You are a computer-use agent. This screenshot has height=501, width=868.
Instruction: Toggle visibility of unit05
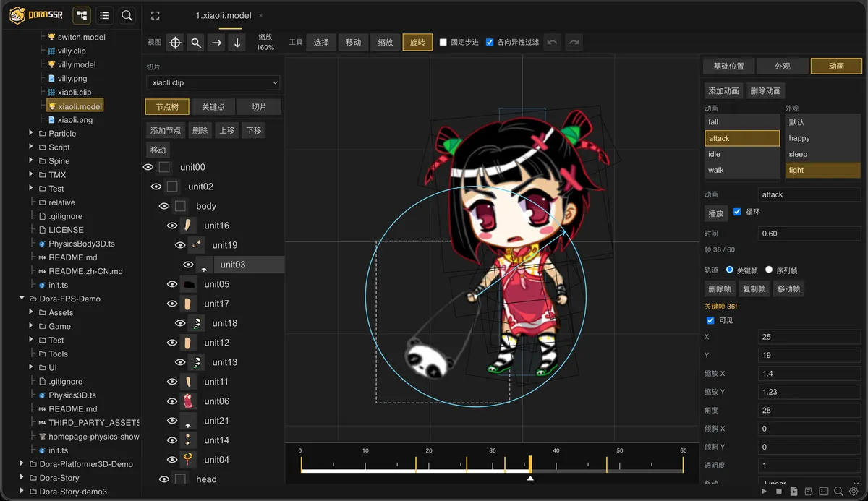coord(172,284)
